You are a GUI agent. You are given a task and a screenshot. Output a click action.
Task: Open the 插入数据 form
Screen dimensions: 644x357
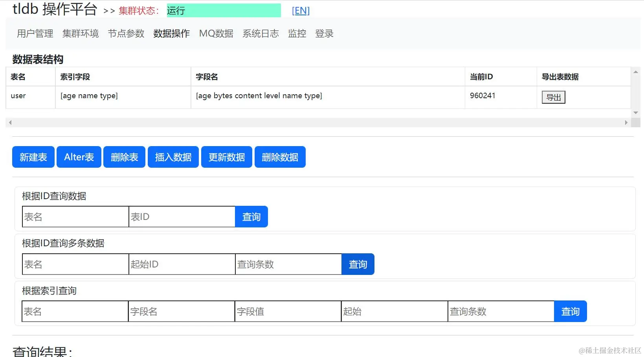(173, 157)
